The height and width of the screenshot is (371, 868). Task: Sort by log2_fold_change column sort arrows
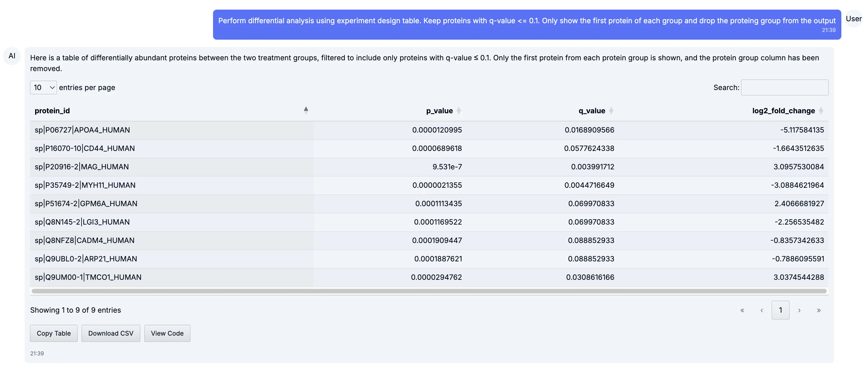pyautogui.click(x=821, y=110)
